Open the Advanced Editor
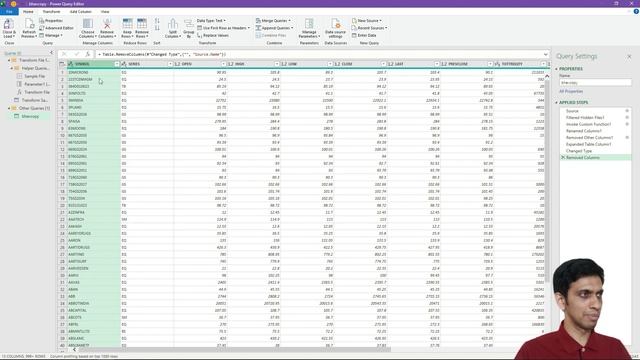Viewport: 640px width, 360px height. (x=56, y=28)
